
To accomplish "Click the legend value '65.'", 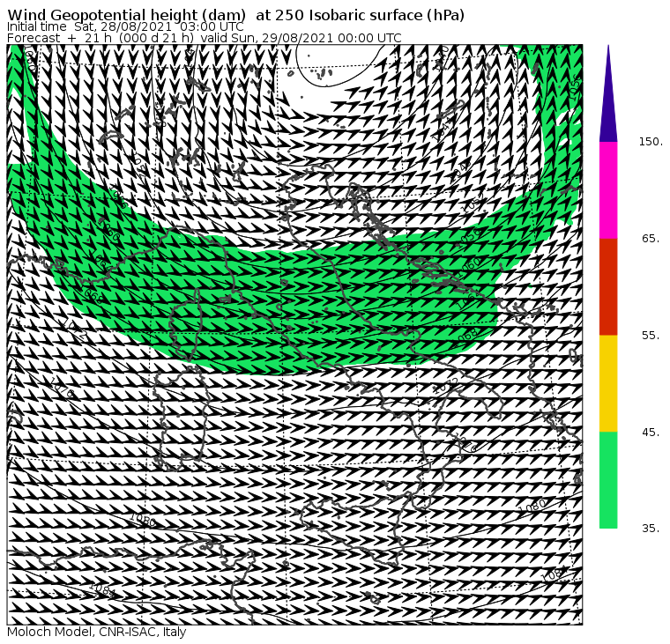I will coord(651,239).
